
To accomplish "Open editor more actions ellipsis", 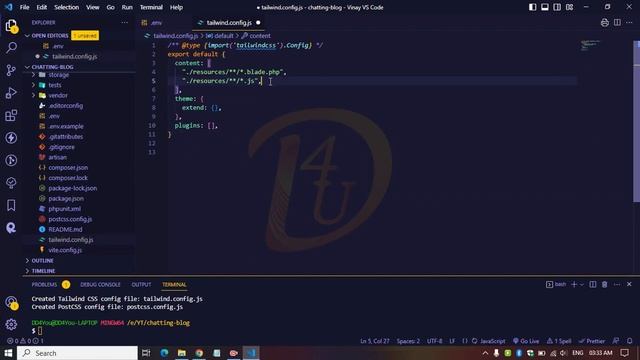I will [x=629, y=23].
